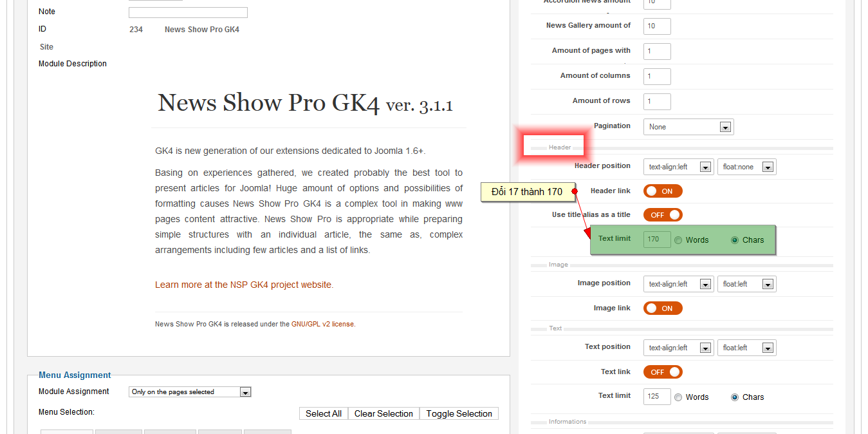Screen dimensions: 868x434
Task: Open the Pagination dropdown
Action: point(688,127)
